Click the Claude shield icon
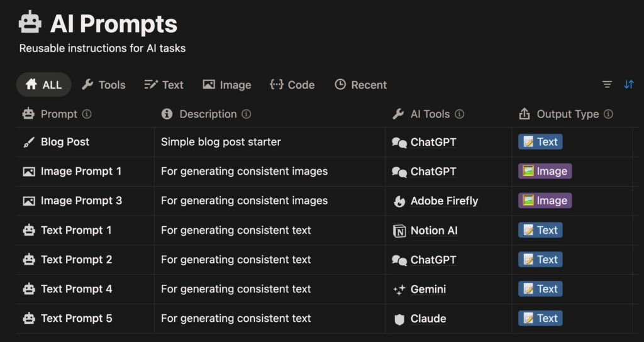 pos(399,319)
